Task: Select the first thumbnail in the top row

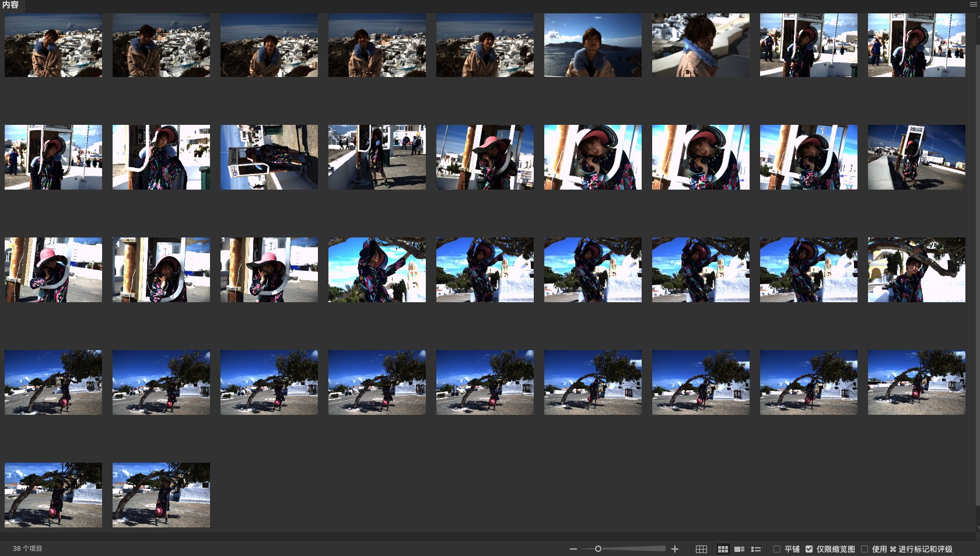Action: click(53, 46)
